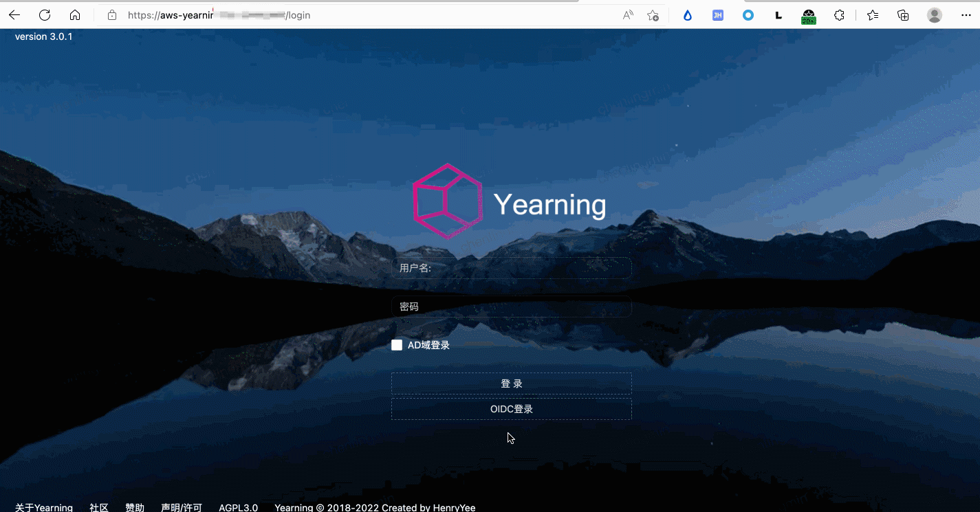Click the 登 录 login button
Screen dimensions: 980x512
point(511,383)
